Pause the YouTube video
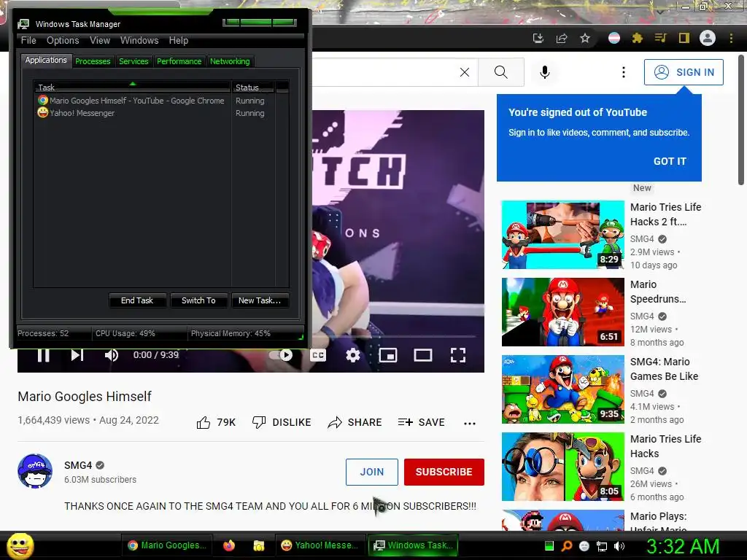The width and height of the screenshot is (747, 560). [x=43, y=355]
